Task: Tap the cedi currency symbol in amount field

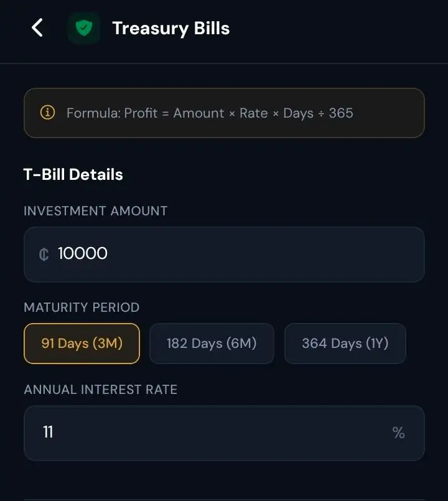Action: 44,255
